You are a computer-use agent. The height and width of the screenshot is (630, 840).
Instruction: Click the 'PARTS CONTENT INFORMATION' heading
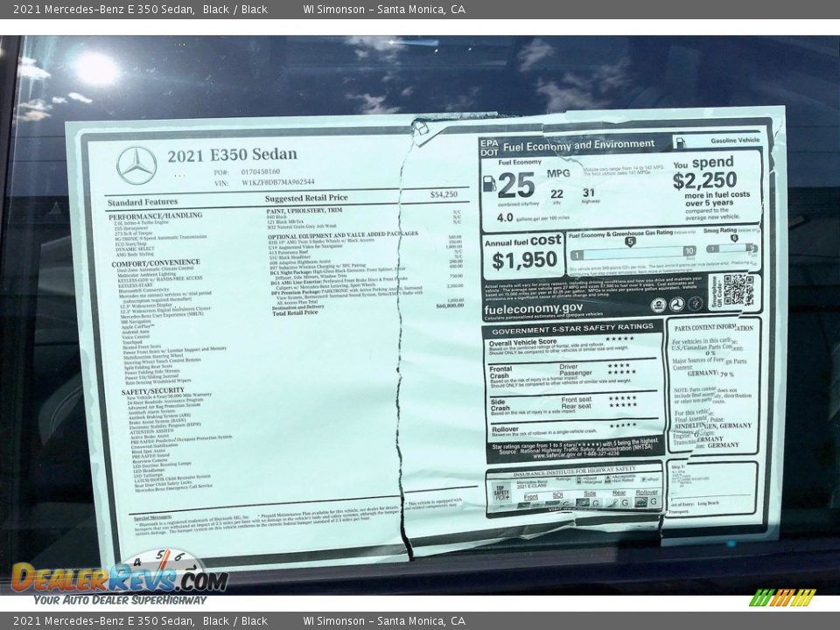click(x=714, y=327)
